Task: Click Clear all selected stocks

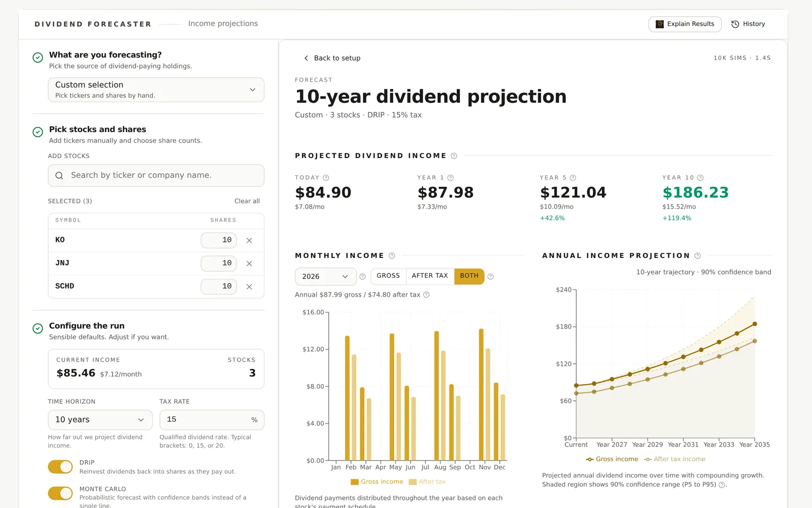Action: [247, 201]
